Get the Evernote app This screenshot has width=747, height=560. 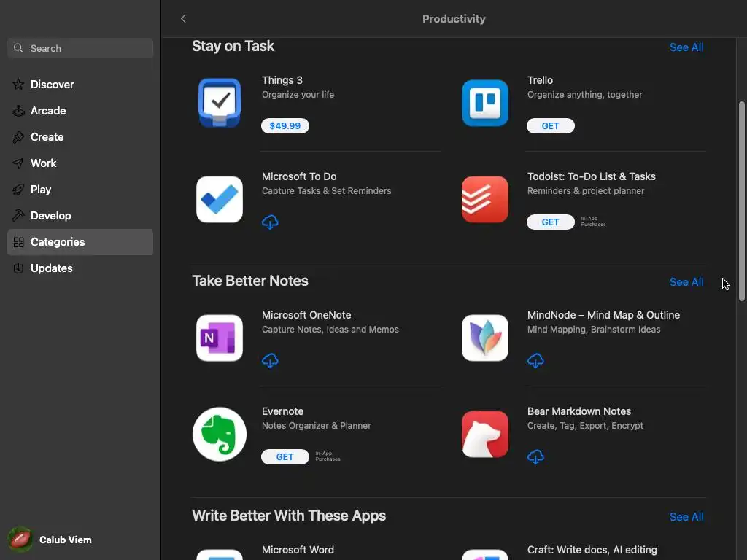[x=285, y=456]
